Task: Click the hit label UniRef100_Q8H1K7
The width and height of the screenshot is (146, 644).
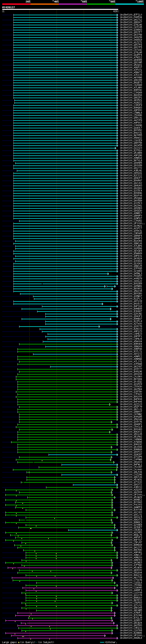Action: pos(131,22)
